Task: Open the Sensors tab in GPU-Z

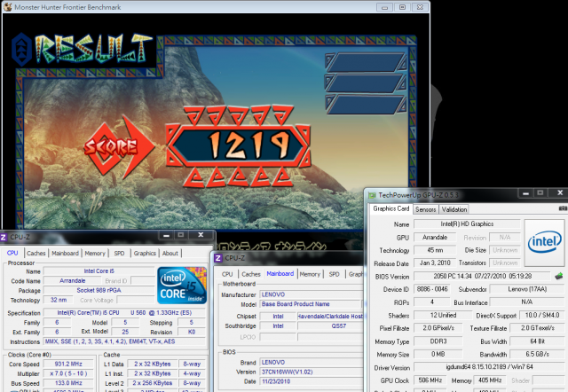Action: pos(426,209)
